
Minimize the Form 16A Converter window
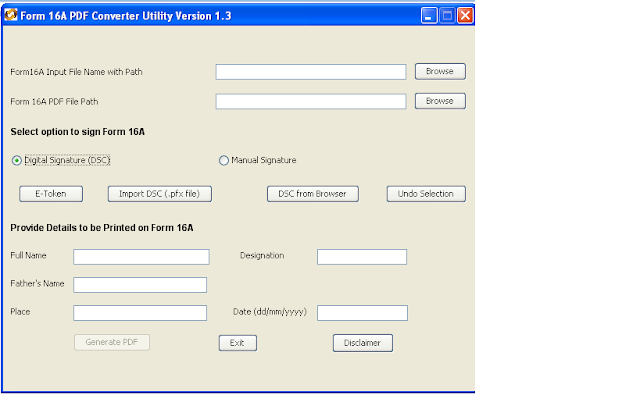[429, 16]
